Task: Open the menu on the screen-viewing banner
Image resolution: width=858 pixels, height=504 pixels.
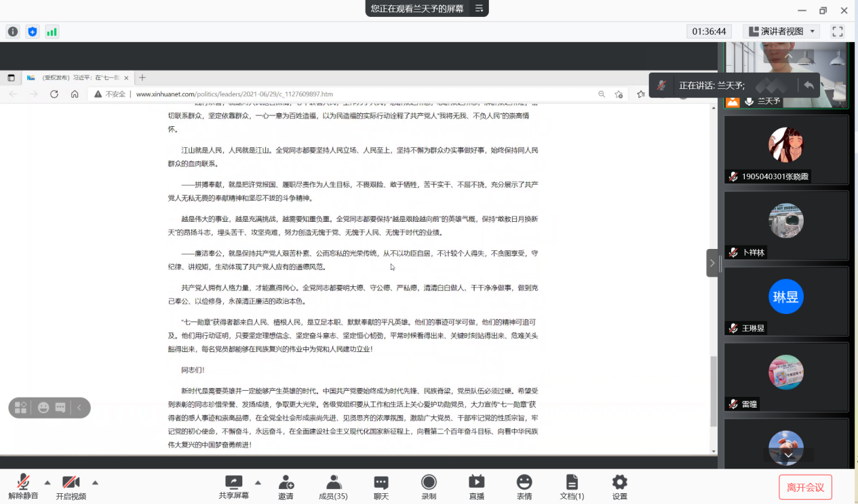Action: click(x=479, y=9)
